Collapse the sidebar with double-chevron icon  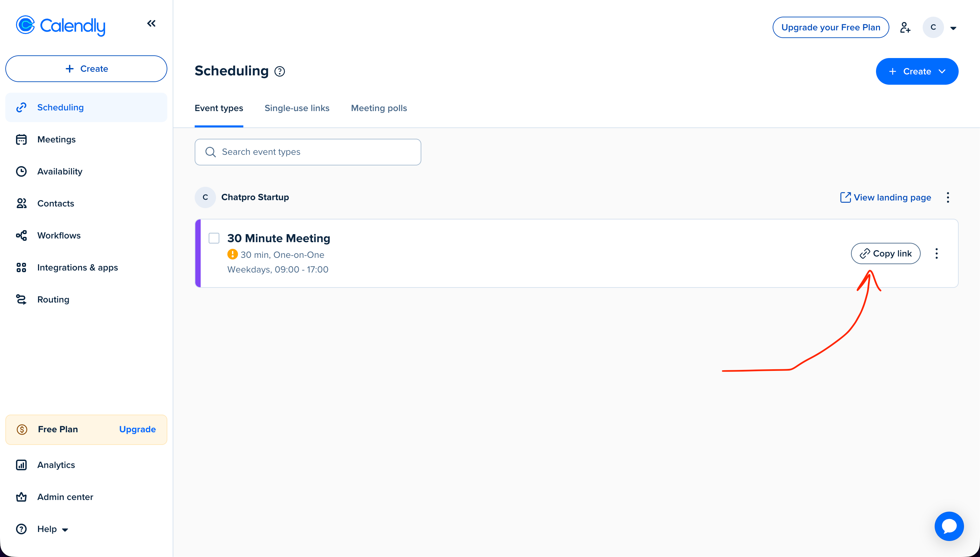(x=151, y=24)
